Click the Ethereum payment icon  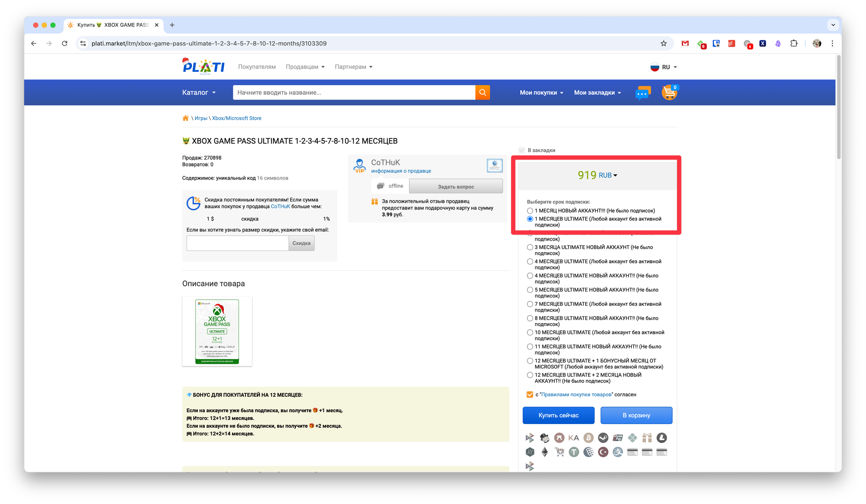coord(545,452)
